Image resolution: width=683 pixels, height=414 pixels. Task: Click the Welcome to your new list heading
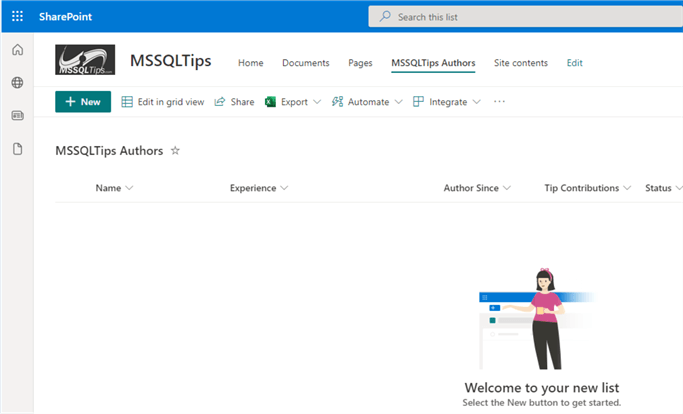tap(541, 387)
